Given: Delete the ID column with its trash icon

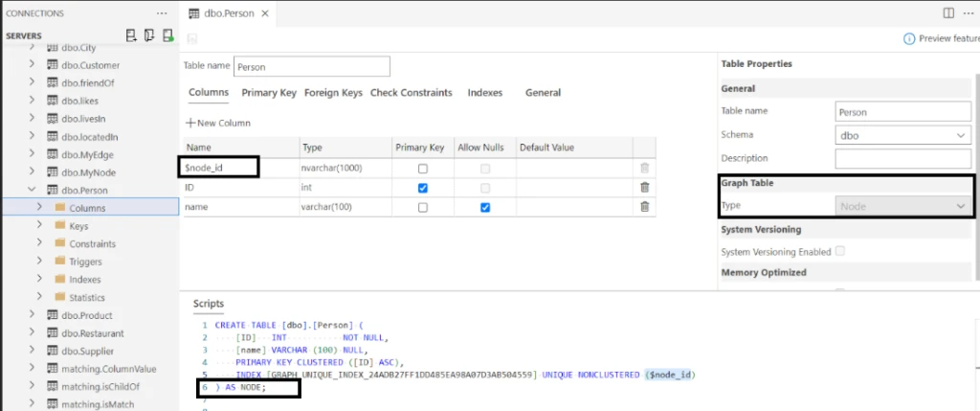Looking at the screenshot, I should (644, 188).
